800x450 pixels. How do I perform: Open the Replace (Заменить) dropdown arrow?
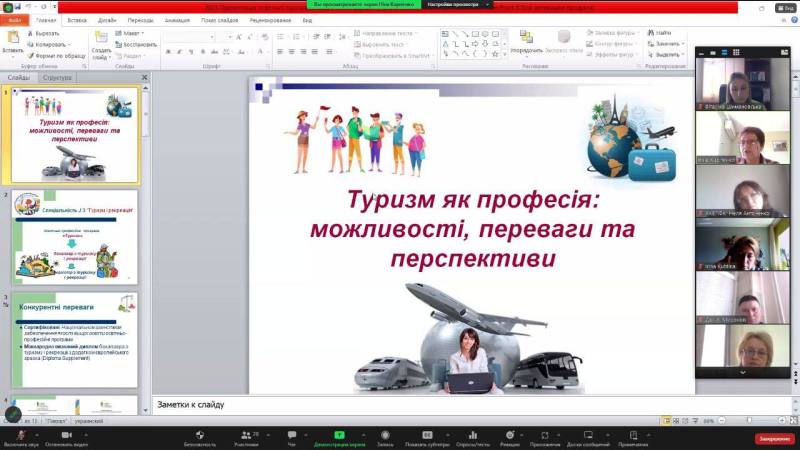click(x=683, y=44)
